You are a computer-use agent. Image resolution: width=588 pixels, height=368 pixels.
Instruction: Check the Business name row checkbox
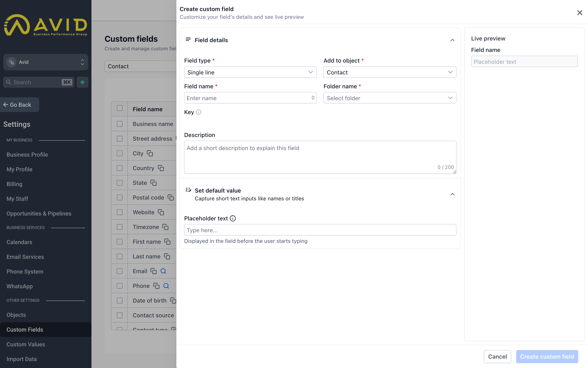(120, 124)
